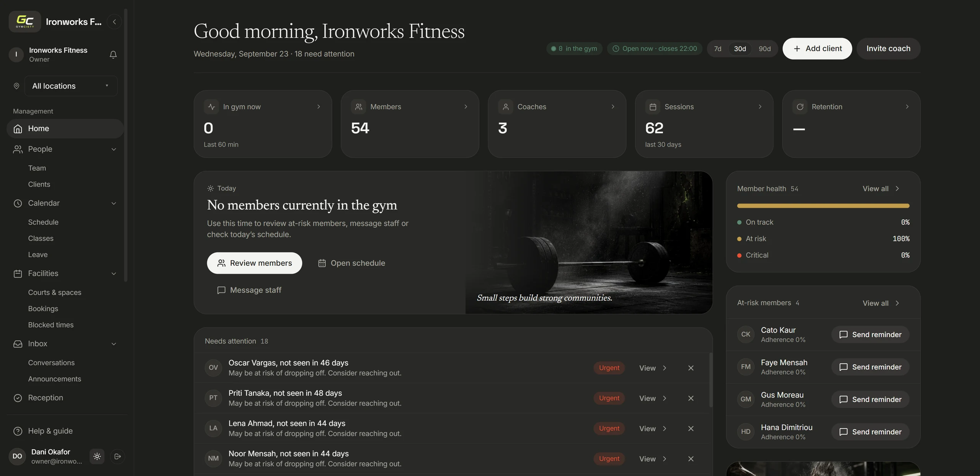Open the Retention card arrow
Screen dimensions: 980x476
[907, 107]
